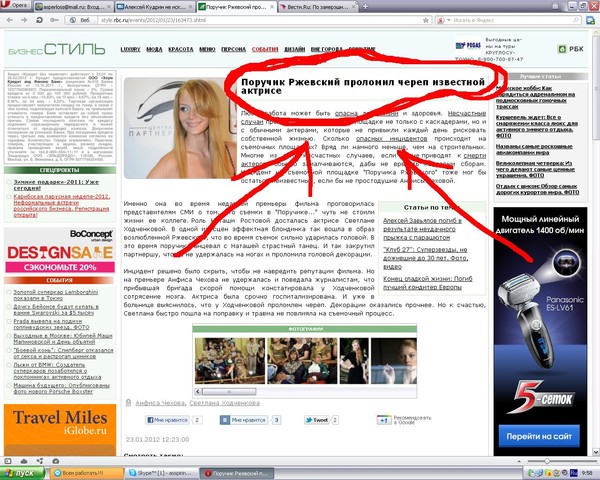Click Перейти на сайт in Panasonic ad

(539, 436)
